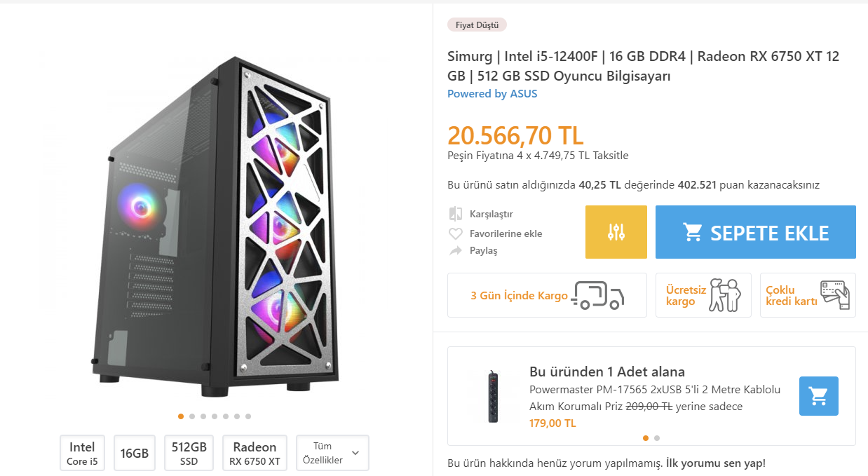Click the yellow configure sliders button
This screenshot has width=868, height=476.
(x=616, y=232)
